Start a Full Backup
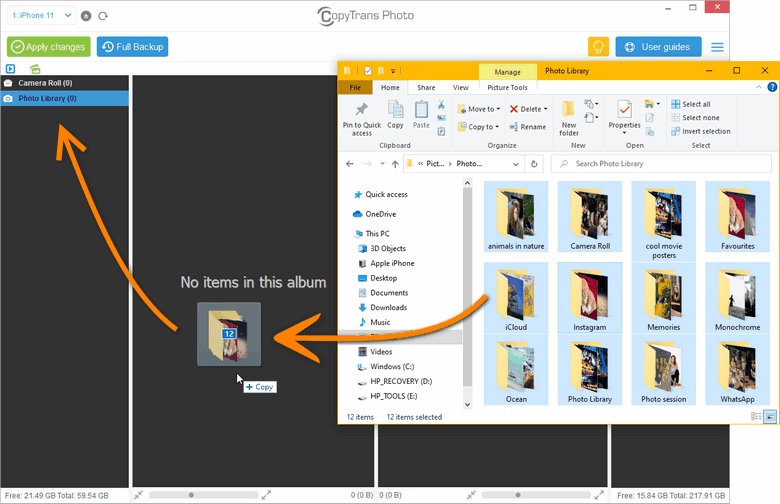The width and height of the screenshot is (780, 504). point(132,47)
